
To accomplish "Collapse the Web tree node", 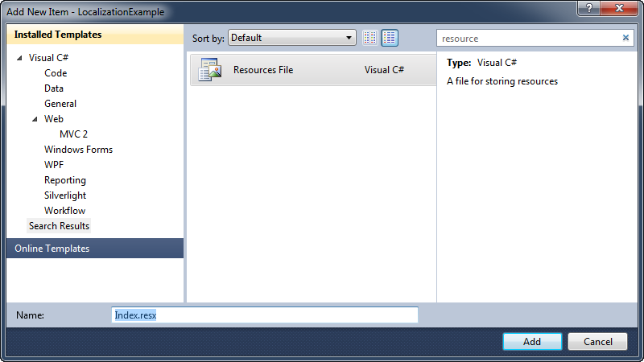I will [x=35, y=119].
